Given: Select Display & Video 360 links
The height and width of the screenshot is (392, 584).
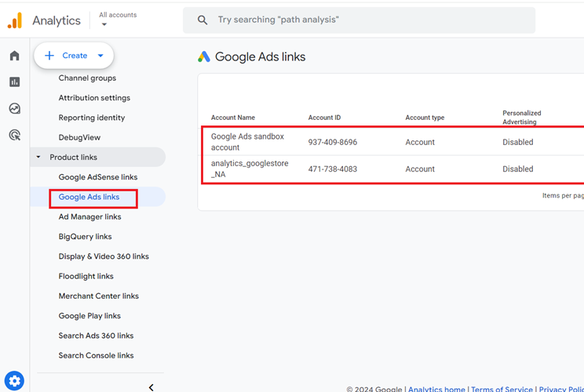Looking at the screenshot, I should click(104, 256).
